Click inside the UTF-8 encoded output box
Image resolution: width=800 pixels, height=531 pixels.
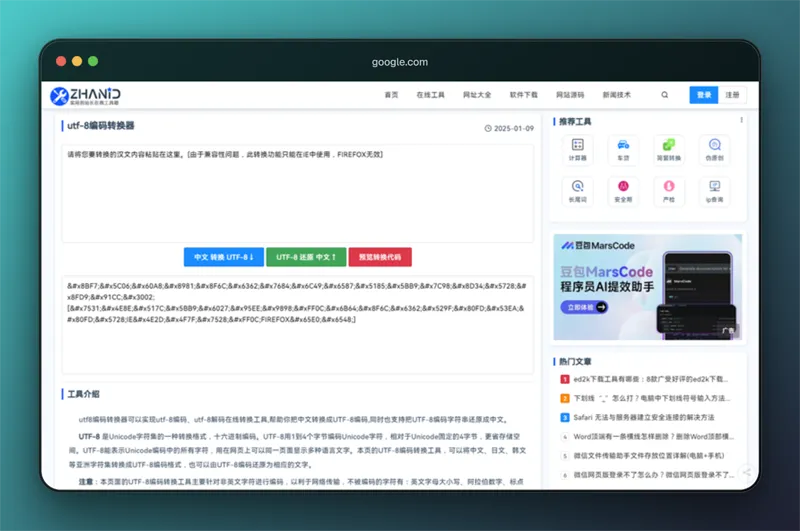tap(297, 325)
